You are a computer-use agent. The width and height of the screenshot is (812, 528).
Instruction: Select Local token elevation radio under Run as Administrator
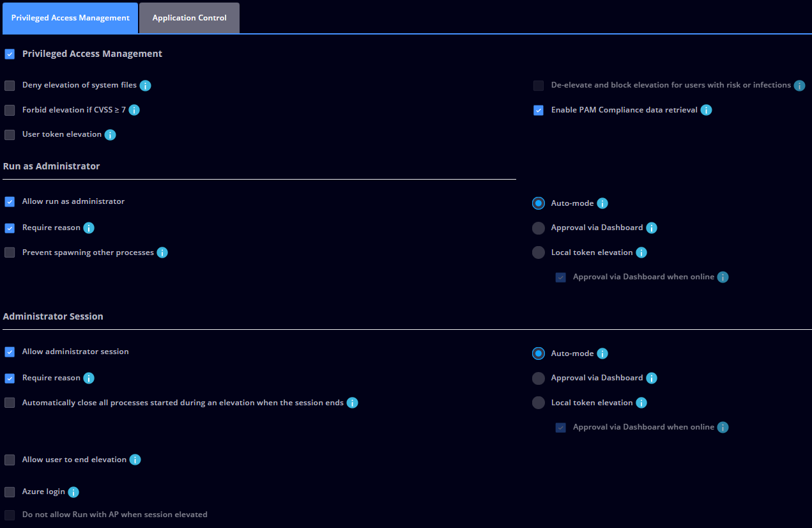pos(539,252)
